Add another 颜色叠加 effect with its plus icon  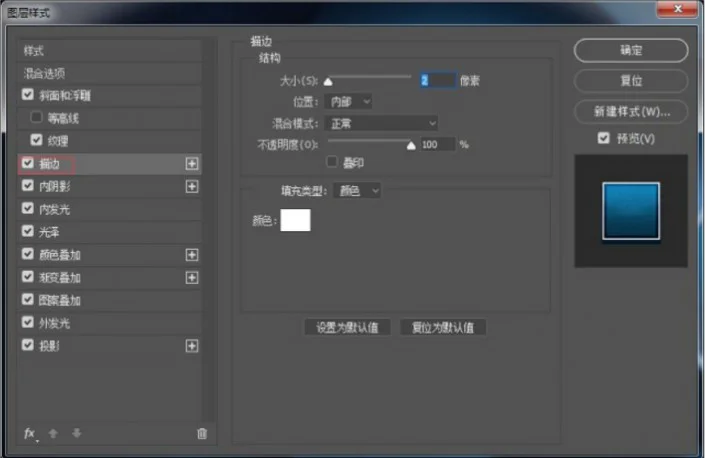coord(192,255)
